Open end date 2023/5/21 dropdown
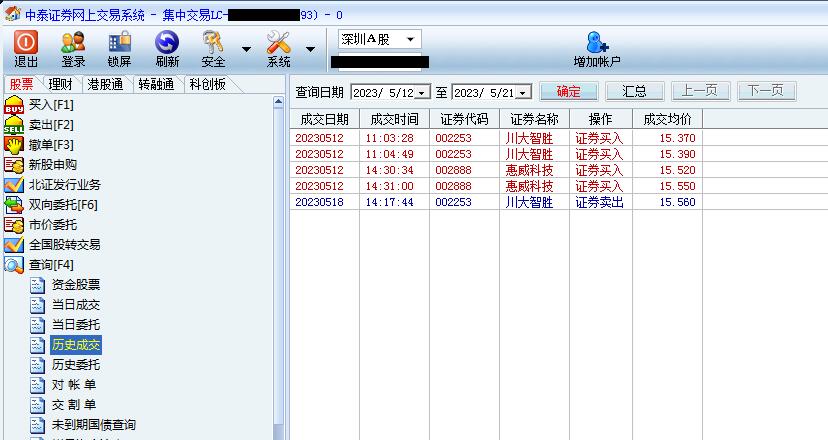 click(x=523, y=93)
